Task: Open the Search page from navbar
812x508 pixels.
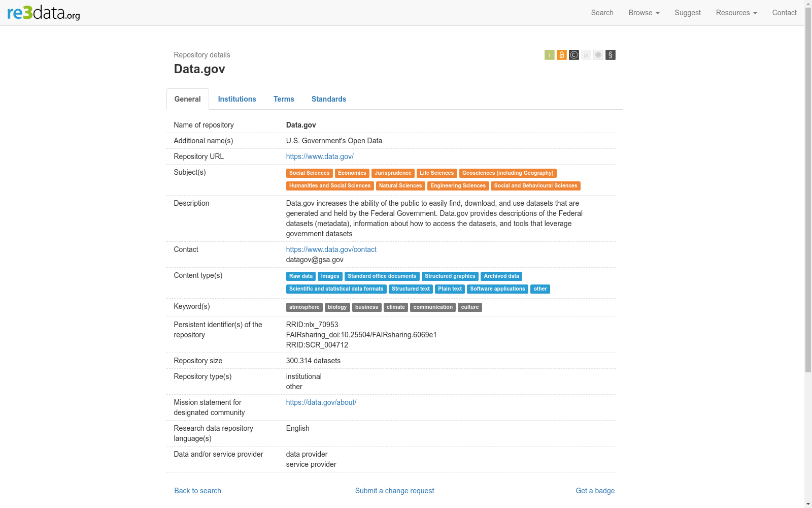Action: click(x=602, y=13)
